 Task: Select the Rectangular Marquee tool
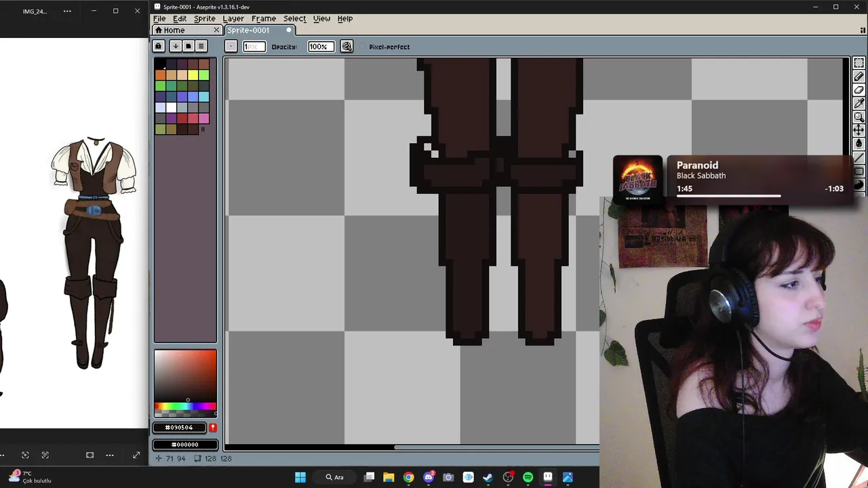(859, 63)
